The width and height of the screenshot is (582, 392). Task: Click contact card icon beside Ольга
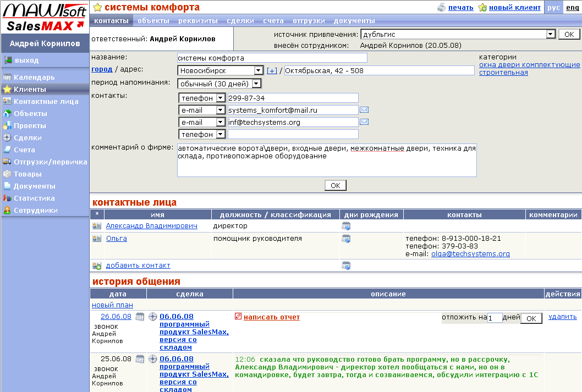click(x=97, y=239)
